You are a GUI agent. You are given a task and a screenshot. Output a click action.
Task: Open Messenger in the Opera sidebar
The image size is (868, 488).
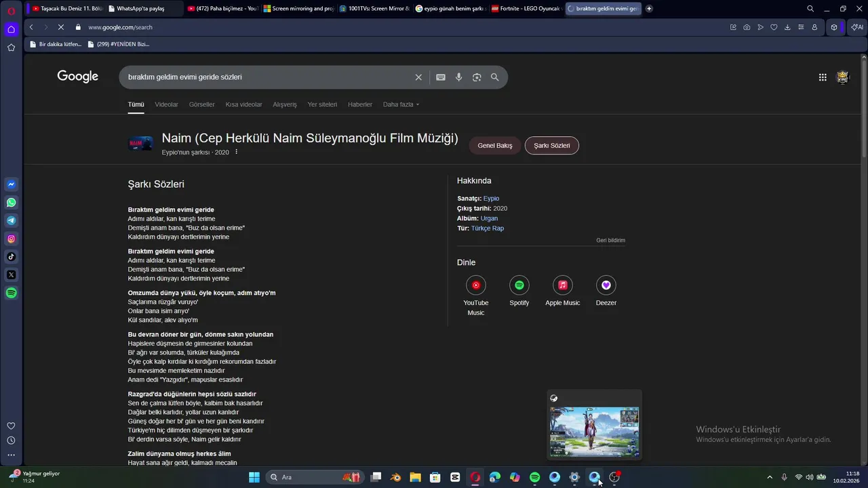[12, 184]
